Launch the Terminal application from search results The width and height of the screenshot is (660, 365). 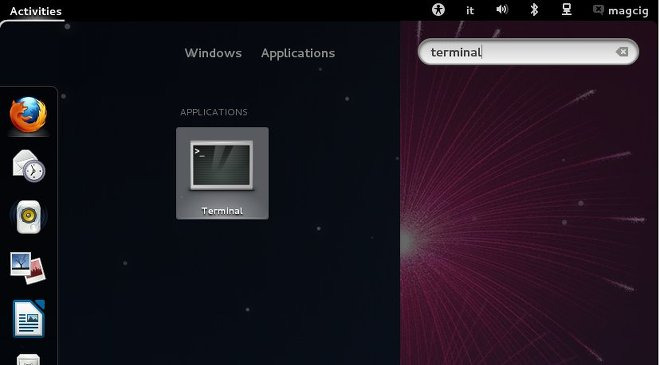[222, 173]
